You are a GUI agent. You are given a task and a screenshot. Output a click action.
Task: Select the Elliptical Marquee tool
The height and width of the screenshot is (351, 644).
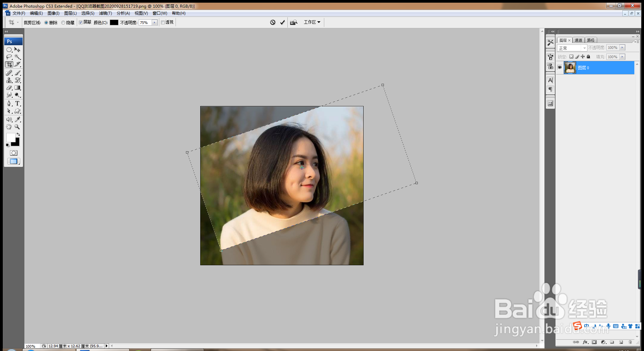[9, 50]
